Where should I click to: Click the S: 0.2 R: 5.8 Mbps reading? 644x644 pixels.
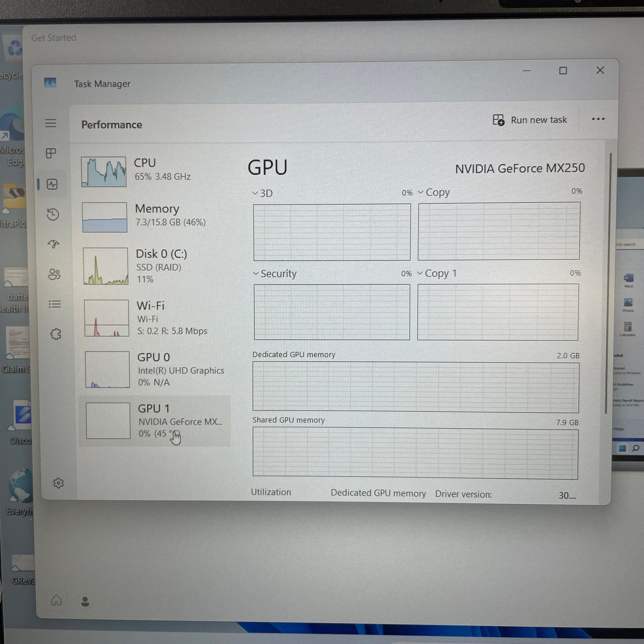tap(172, 331)
